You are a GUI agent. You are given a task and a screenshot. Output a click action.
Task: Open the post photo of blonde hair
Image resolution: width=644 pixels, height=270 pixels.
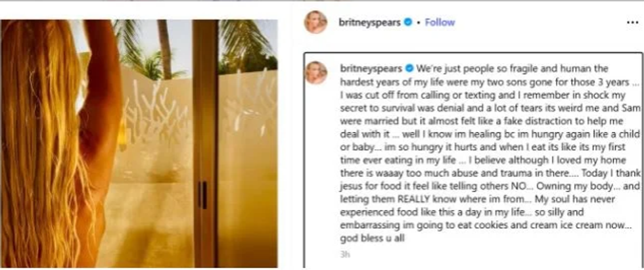(139, 144)
